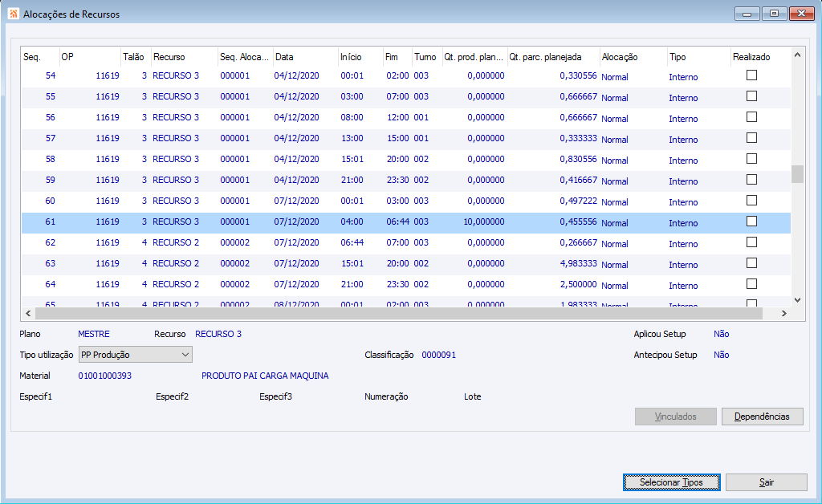Tick Realizado checkbox for Seq. 64
Viewport: 822px width, 504px height.
[x=751, y=284]
